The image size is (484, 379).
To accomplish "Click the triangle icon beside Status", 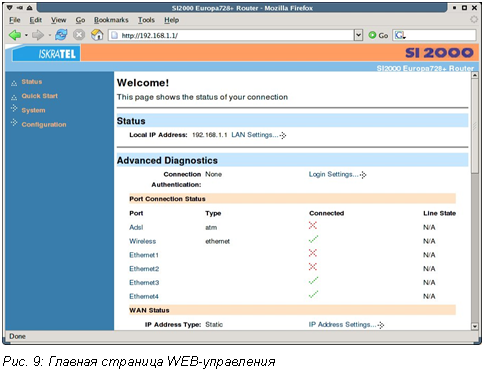I will 14,83.
